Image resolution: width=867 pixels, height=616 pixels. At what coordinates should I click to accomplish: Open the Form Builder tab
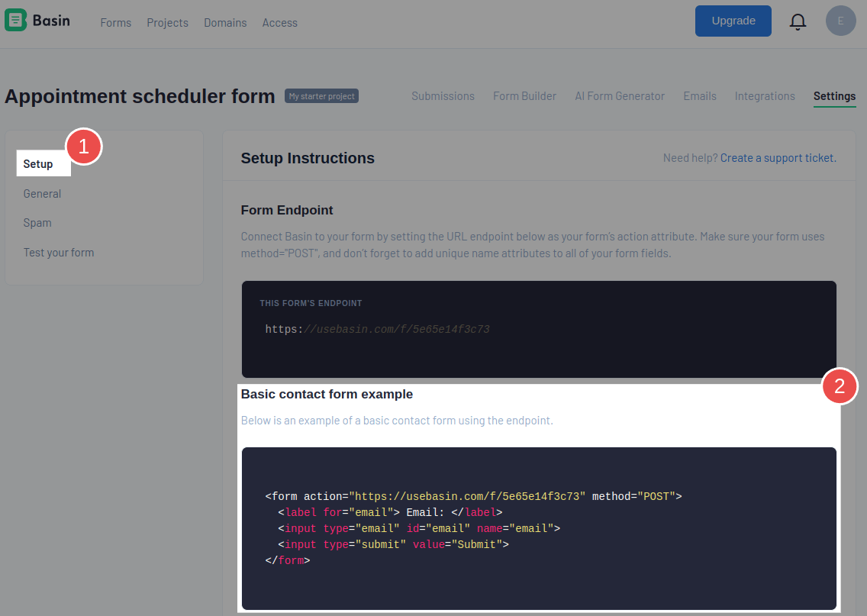pyautogui.click(x=524, y=95)
